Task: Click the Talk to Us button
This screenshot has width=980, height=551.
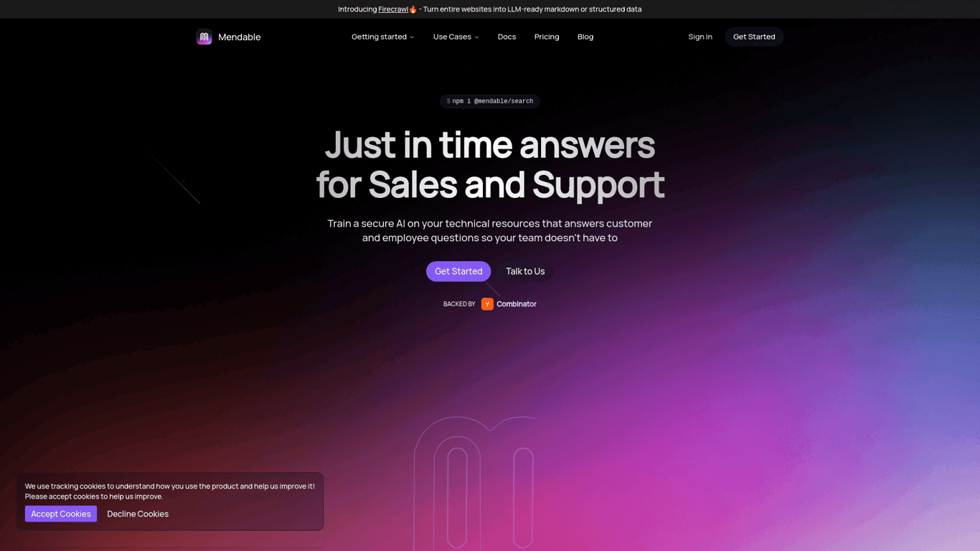Action: (x=525, y=271)
